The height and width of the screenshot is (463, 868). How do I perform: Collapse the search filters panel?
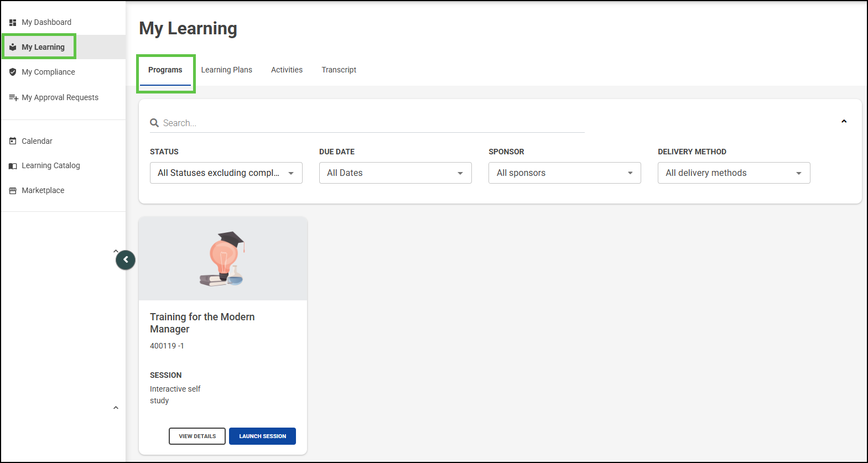pyautogui.click(x=844, y=121)
